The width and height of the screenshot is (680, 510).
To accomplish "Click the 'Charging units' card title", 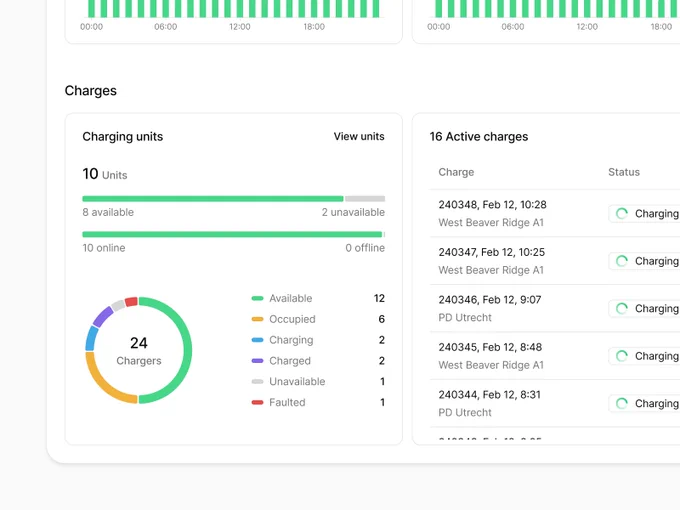I will pos(123,137).
